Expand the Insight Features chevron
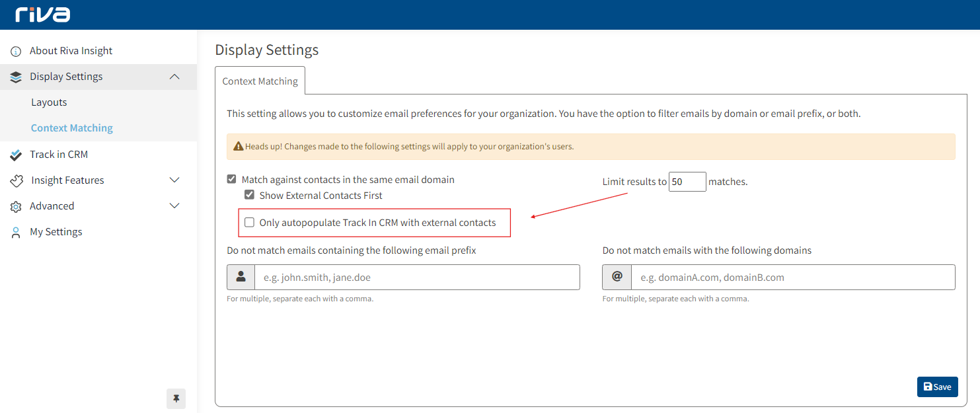Screen dimensions: 980x413 click(174, 180)
